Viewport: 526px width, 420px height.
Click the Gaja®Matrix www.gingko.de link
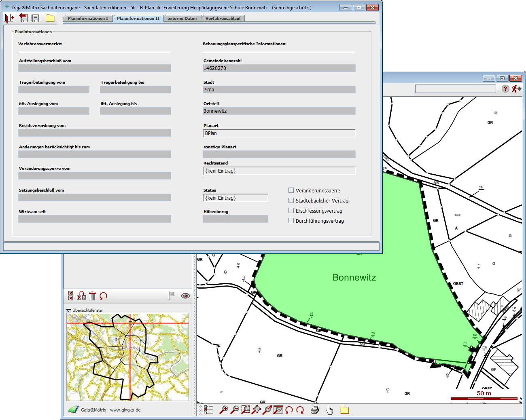click(110, 410)
